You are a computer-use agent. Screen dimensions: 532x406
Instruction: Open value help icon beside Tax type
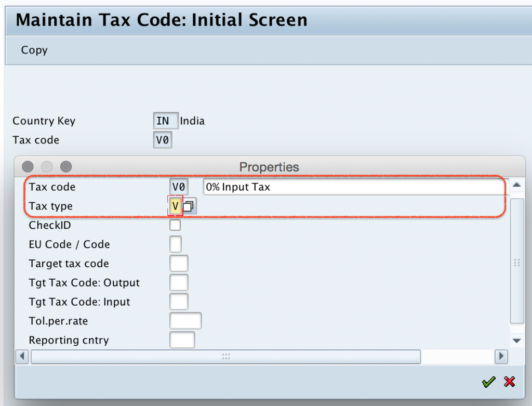pyautogui.click(x=188, y=206)
